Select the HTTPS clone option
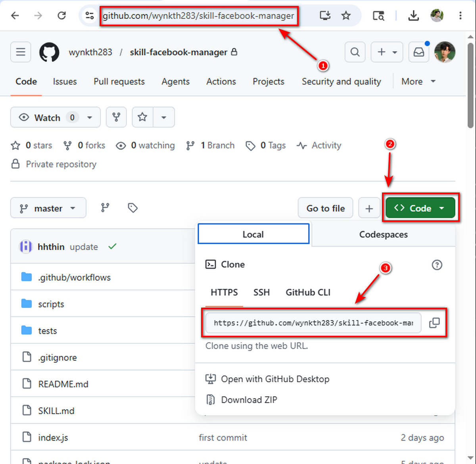The width and height of the screenshot is (476, 464). pos(224,293)
